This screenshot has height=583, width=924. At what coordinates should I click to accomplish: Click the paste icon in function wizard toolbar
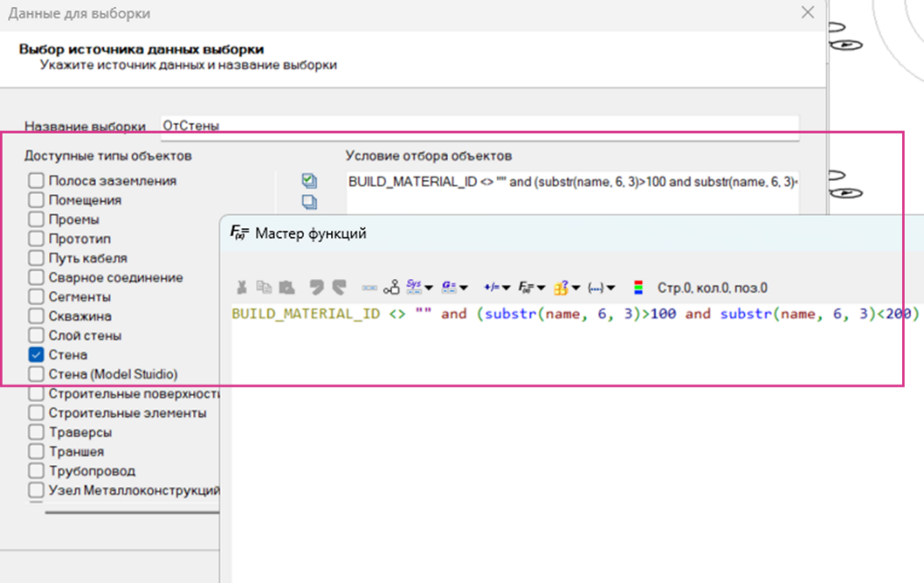[285, 287]
